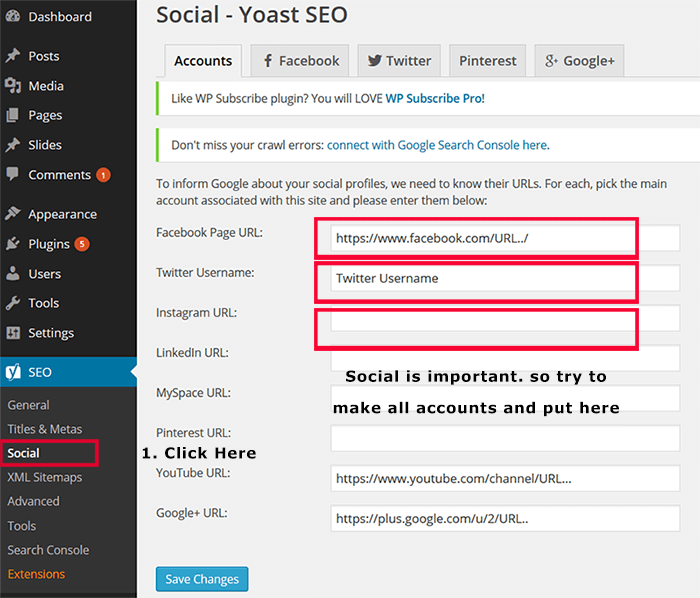Click the Comments pending count badge
Screen dimensions: 700x598
pos(103,175)
